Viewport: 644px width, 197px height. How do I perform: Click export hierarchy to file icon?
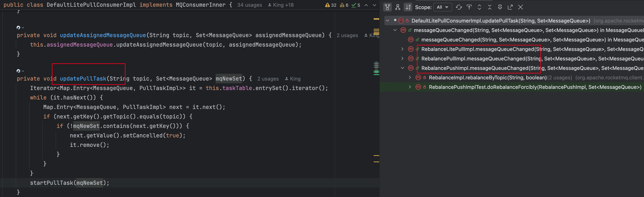510,7
